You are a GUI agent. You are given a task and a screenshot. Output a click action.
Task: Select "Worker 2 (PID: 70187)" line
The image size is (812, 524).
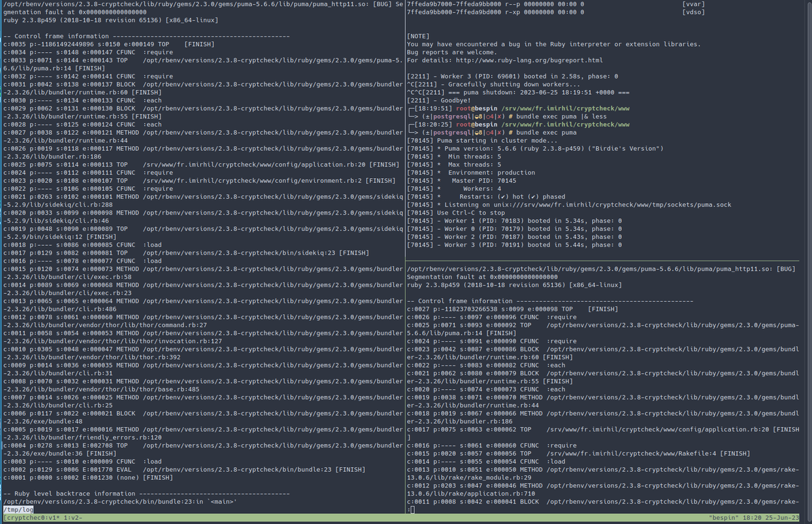[514, 237]
